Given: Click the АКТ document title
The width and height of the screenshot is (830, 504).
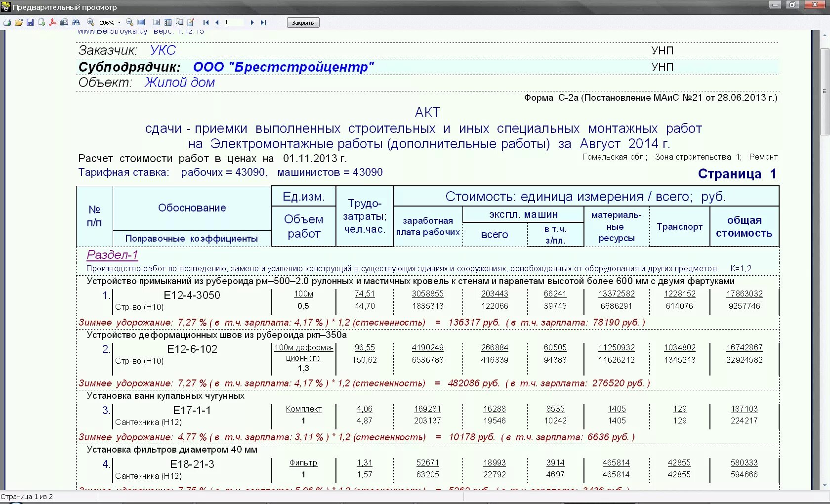Looking at the screenshot, I should [427, 113].
